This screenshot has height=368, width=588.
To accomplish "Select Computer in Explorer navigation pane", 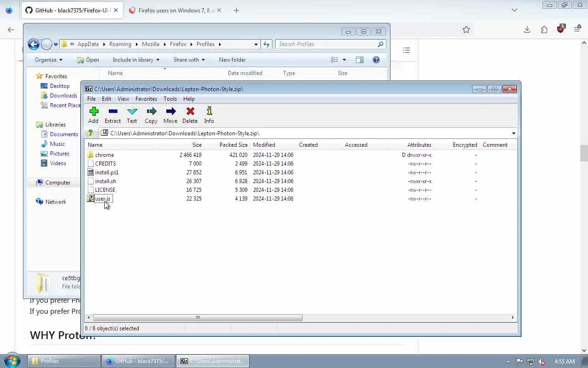I will (58, 183).
